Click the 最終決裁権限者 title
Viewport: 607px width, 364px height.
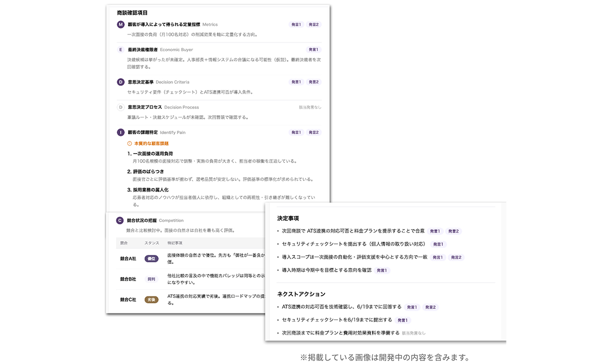[143, 50]
